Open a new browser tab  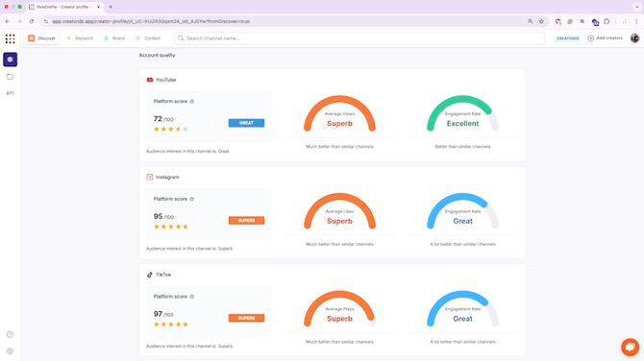click(x=111, y=7)
